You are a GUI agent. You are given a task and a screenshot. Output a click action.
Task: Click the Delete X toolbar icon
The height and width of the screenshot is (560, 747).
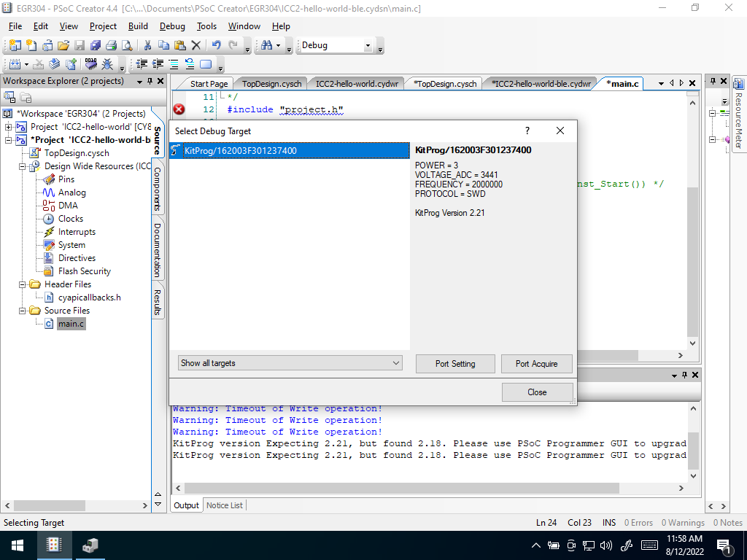pyautogui.click(x=196, y=45)
